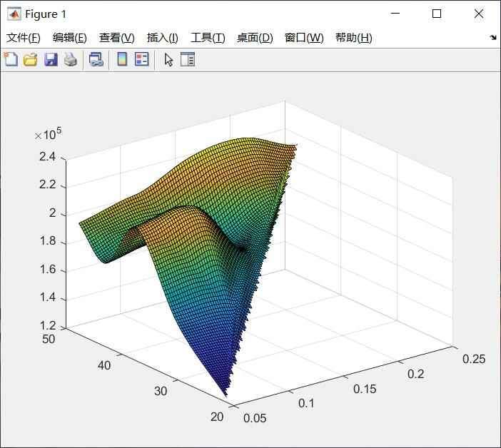Open a file with the folder icon
The width and height of the screenshot is (501, 448).
pyautogui.click(x=30, y=60)
